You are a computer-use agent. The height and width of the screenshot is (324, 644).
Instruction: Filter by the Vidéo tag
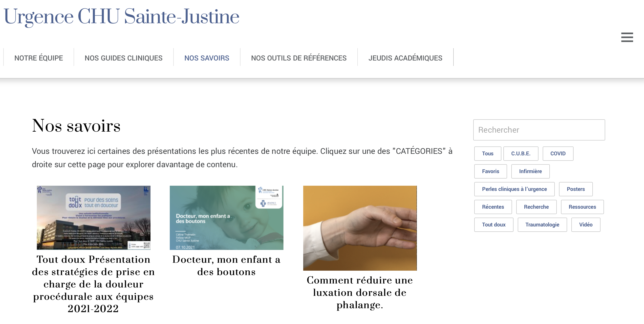[585, 224]
